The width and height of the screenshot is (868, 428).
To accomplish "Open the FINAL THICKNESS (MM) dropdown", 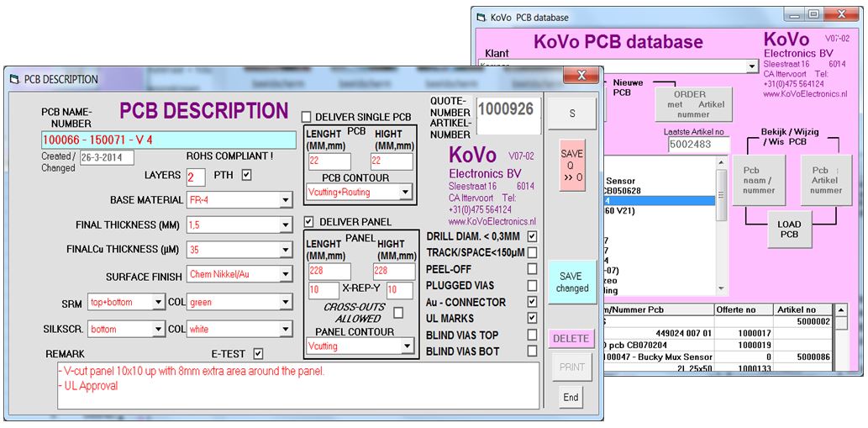I will (286, 225).
